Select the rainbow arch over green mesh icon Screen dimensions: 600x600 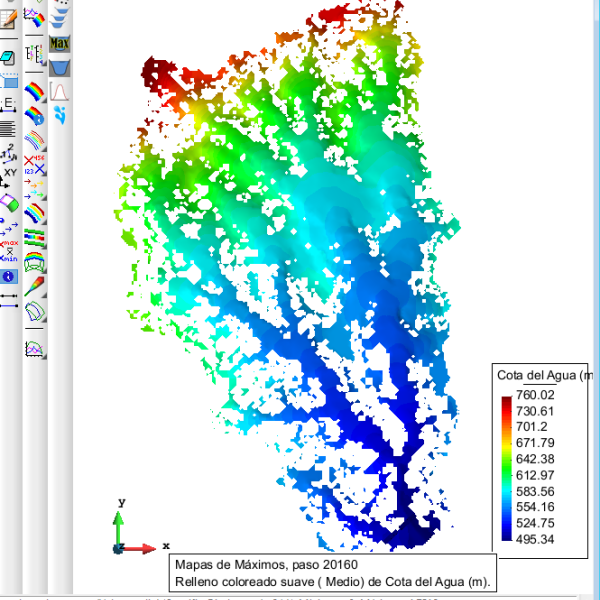click(35, 262)
